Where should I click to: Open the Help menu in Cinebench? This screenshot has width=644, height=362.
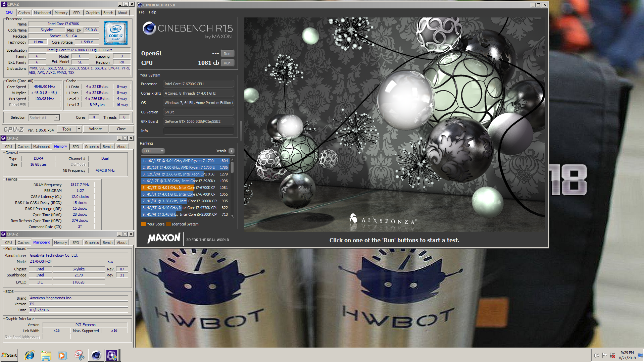pyautogui.click(x=152, y=12)
